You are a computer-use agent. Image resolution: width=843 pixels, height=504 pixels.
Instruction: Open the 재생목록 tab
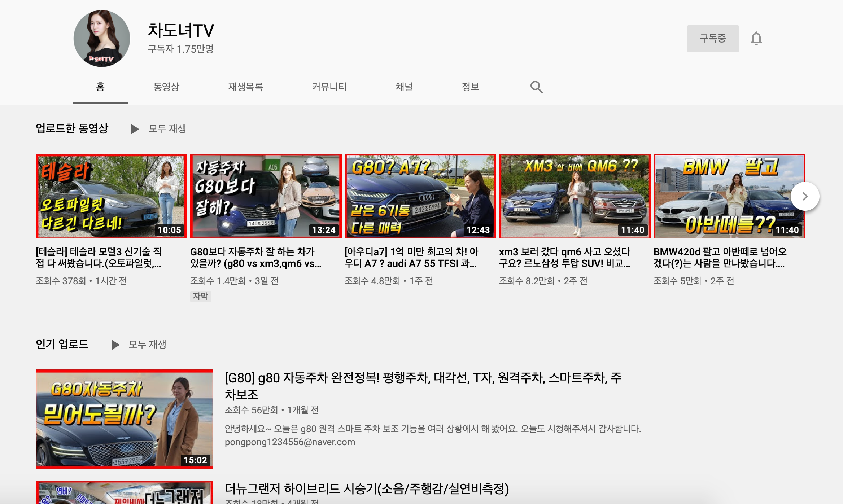coord(245,87)
